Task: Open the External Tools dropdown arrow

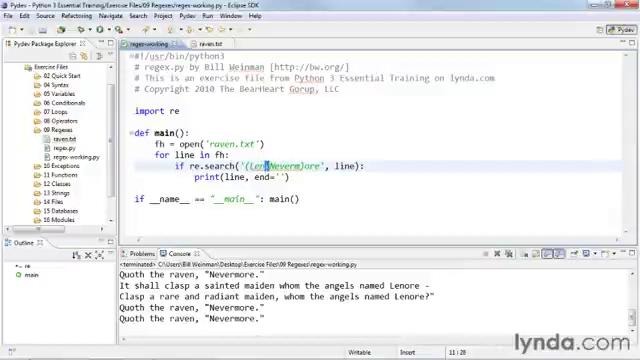Action: [x=128, y=29]
